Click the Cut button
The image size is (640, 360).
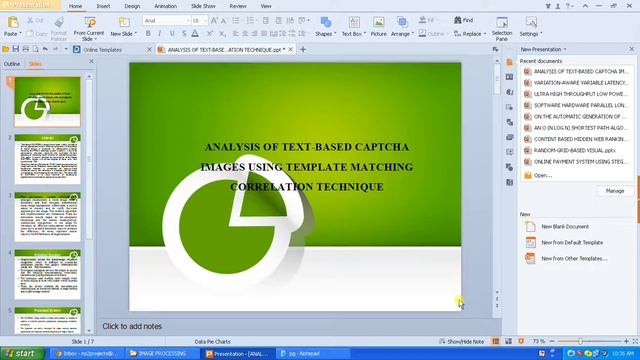35,20
